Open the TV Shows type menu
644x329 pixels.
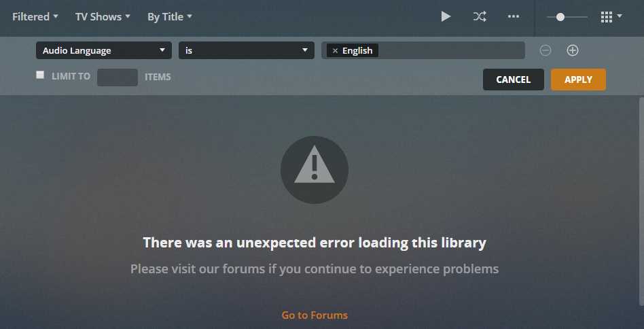click(103, 17)
